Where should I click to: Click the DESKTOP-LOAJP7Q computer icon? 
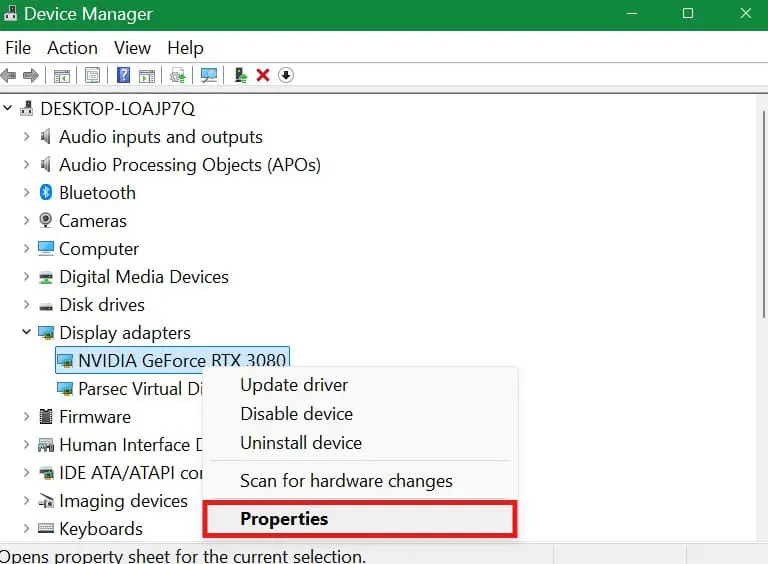pos(26,108)
